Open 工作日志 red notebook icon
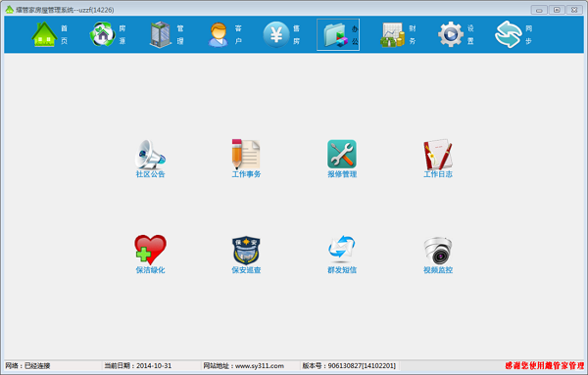This screenshot has width=588, height=375. [x=438, y=154]
